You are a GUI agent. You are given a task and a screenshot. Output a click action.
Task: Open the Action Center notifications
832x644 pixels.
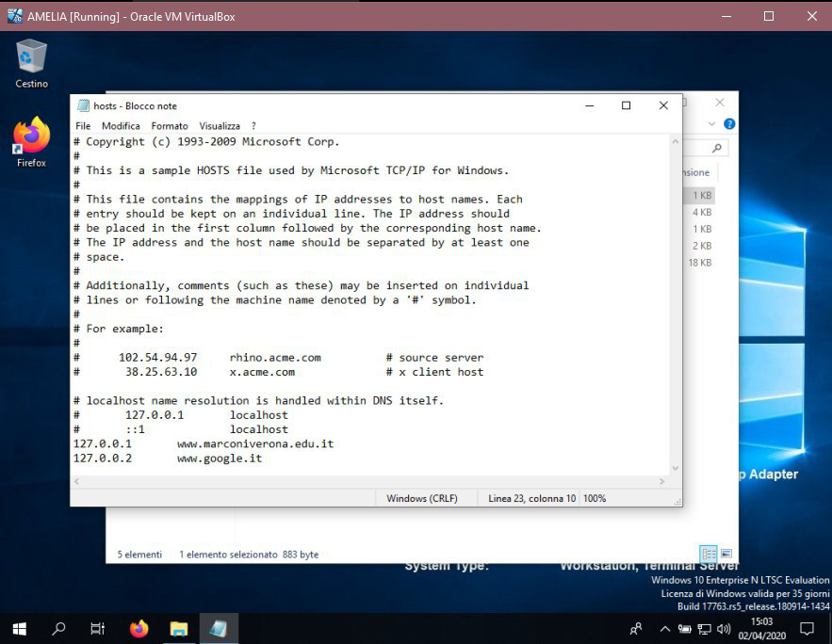pyautogui.click(x=808, y=629)
